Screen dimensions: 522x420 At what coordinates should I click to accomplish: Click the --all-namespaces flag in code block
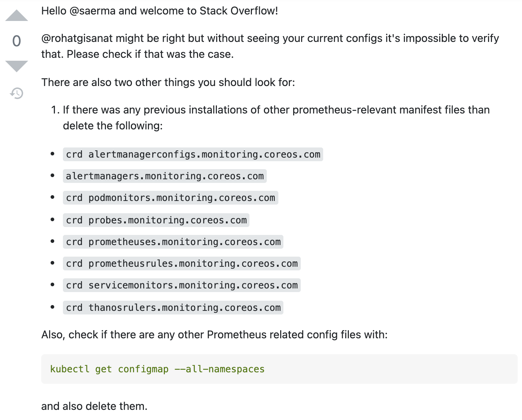pos(219,369)
